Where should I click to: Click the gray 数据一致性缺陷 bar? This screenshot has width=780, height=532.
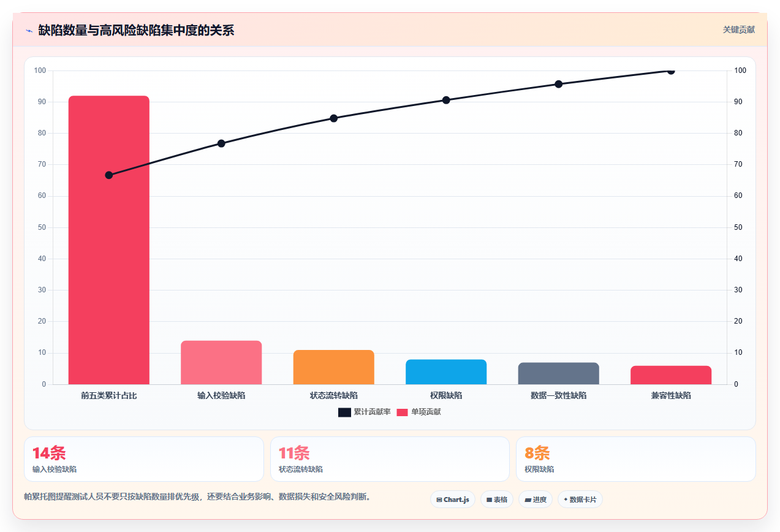tap(558, 373)
